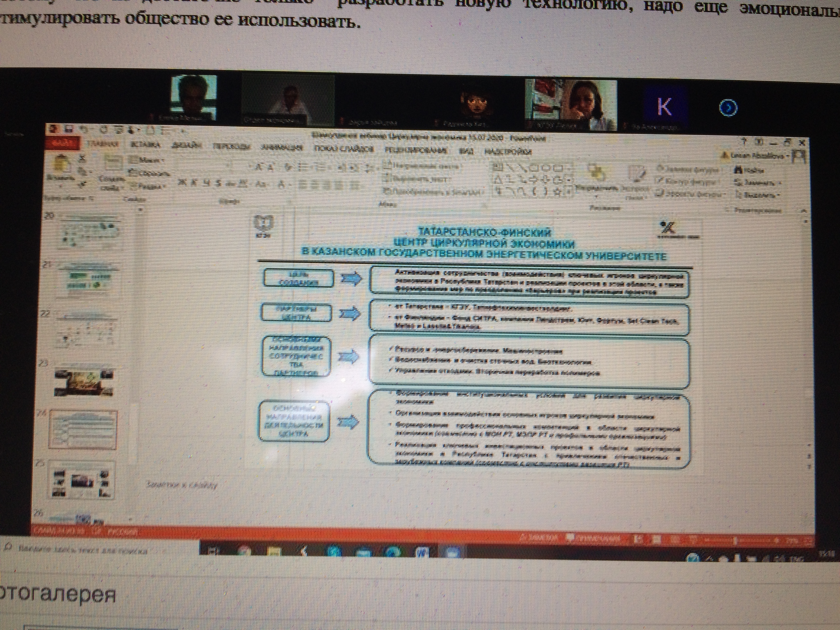
Task: Open the АНИМАЦИЯ ribbon tab
Action: pos(282,147)
